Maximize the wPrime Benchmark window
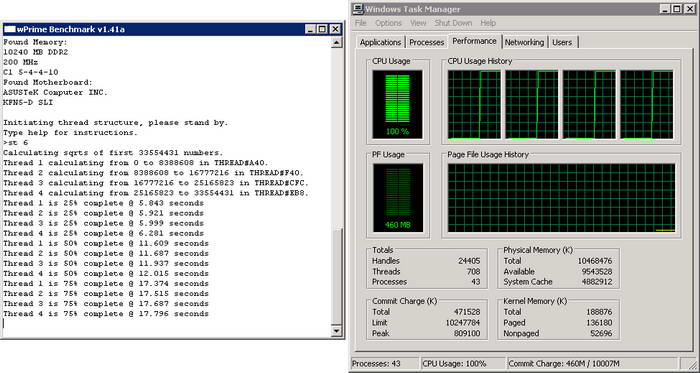 [323, 29]
